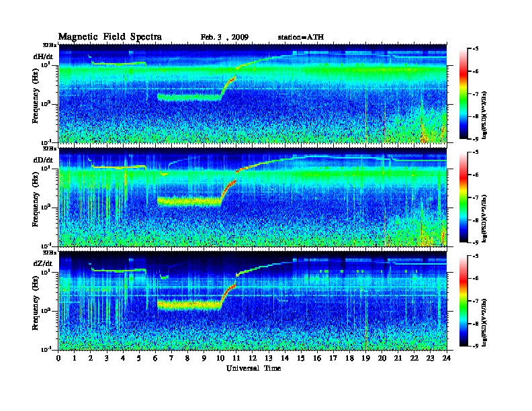
Task: Click the -7 tick on the dD/dt color bar
Action: click(x=476, y=197)
